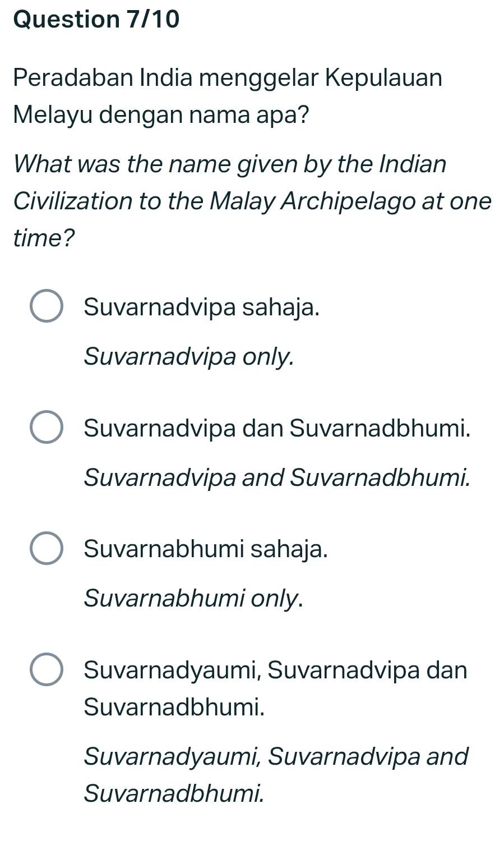Click the label "Suvarnadvipa dan Suvarnadbhumi"
504x845 pixels.
coord(276,428)
